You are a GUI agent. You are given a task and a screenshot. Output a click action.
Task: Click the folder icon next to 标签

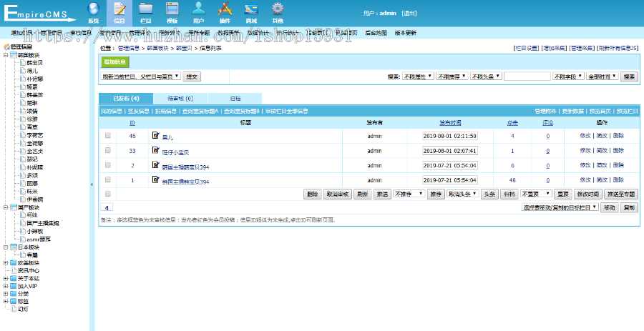[13, 301]
